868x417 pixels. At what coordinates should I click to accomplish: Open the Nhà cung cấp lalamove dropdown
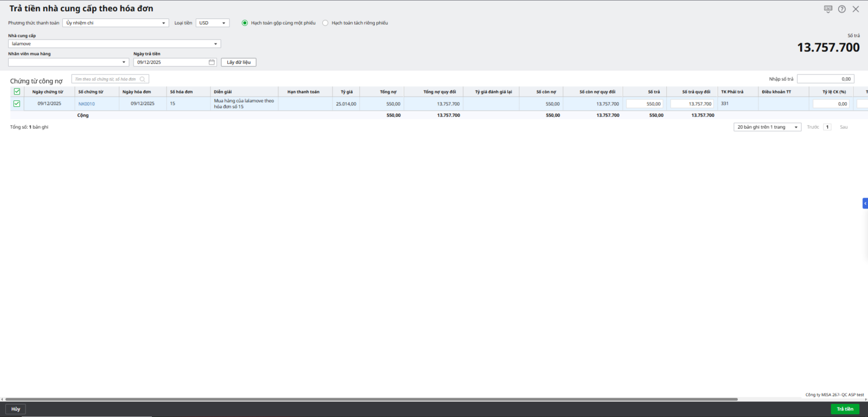pos(215,44)
